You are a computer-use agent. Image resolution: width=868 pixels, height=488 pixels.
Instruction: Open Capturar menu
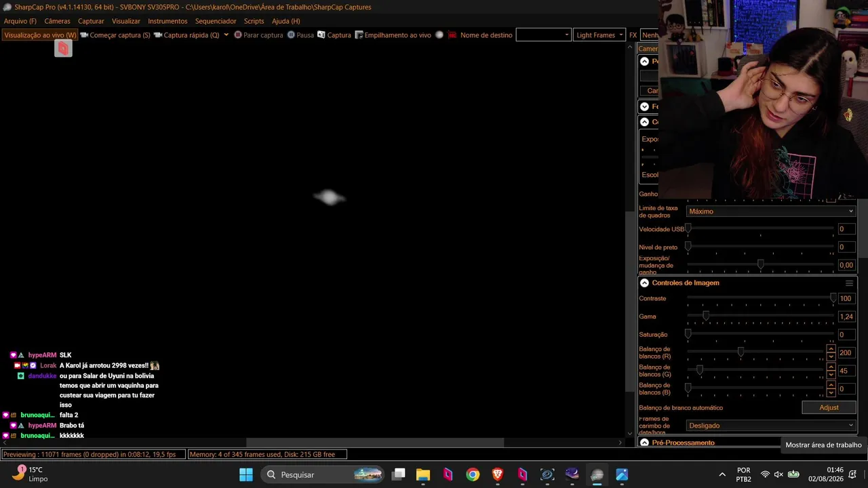(91, 21)
